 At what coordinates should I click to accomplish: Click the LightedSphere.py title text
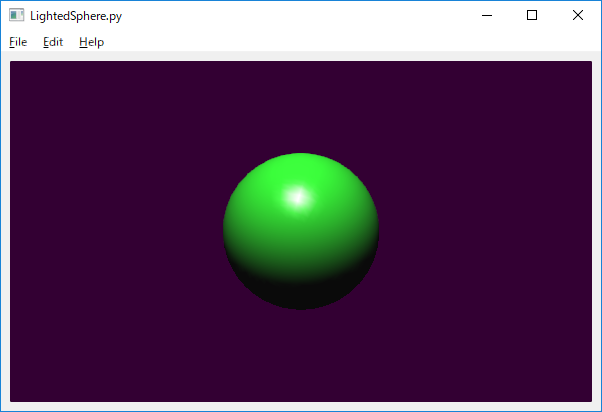(76, 16)
